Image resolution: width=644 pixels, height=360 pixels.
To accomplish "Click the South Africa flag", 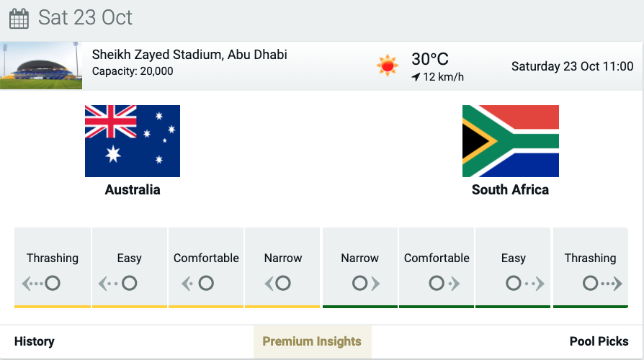I will (x=511, y=141).
